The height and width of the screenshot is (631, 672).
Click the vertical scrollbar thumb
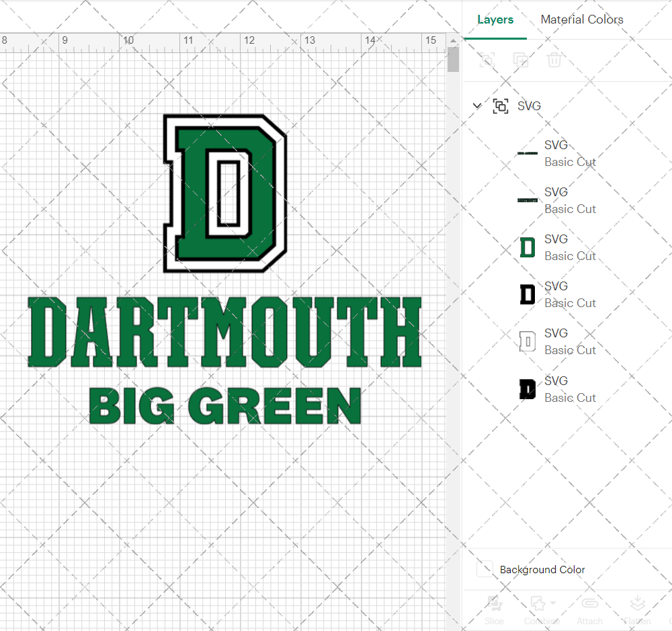click(453, 60)
